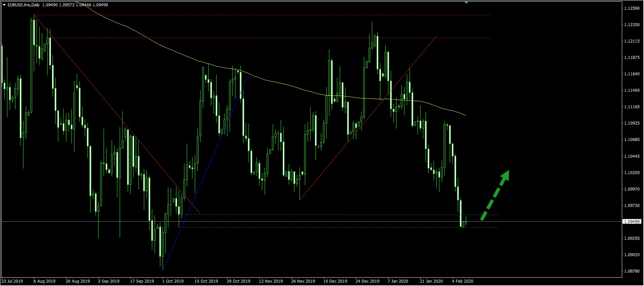
Task: Click the 15 Oct 2019 date label
Action: 206,281
